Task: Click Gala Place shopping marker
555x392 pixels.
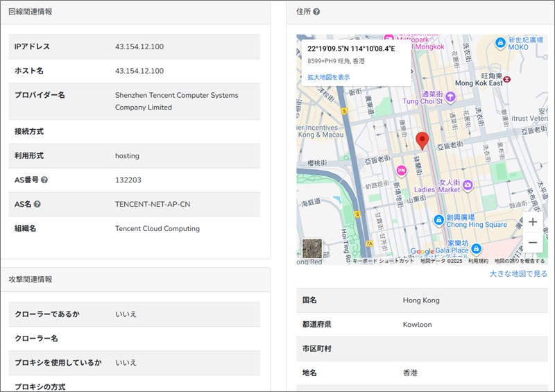Action: (x=476, y=248)
